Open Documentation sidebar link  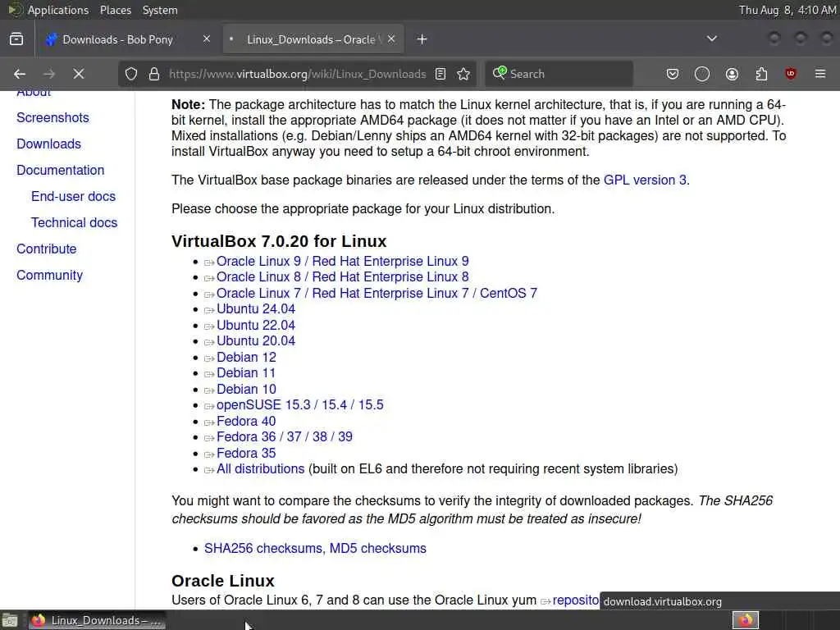coord(61,171)
